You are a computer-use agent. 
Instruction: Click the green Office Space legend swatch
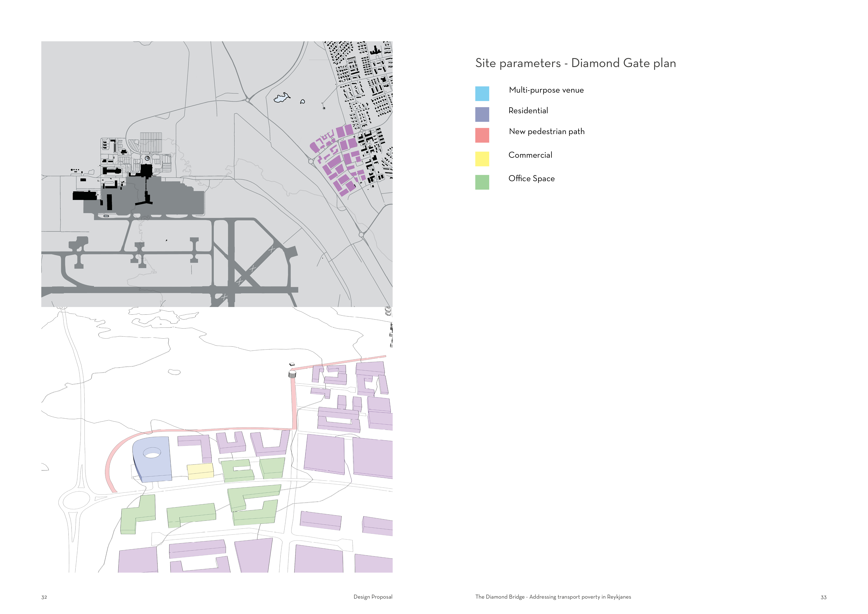482,182
